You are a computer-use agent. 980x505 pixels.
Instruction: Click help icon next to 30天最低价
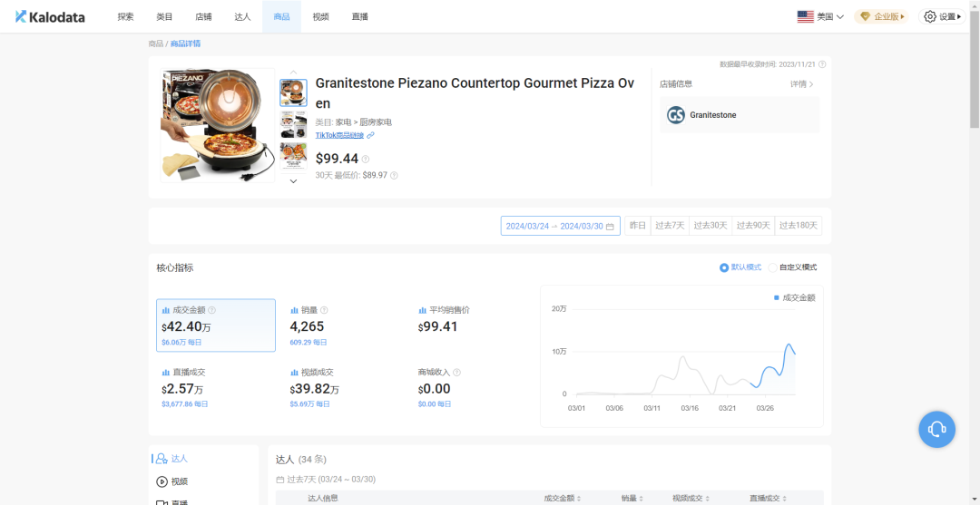click(394, 175)
